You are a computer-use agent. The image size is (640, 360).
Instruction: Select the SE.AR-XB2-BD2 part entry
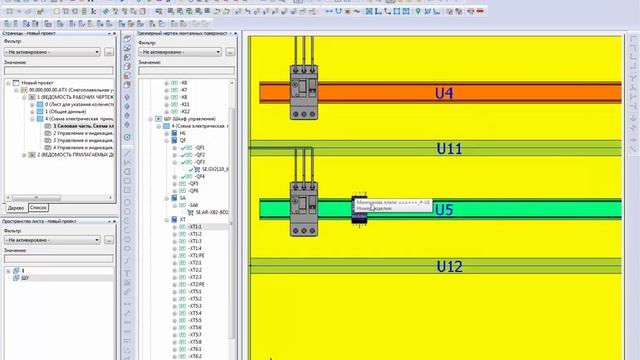click(x=212, y=213)
